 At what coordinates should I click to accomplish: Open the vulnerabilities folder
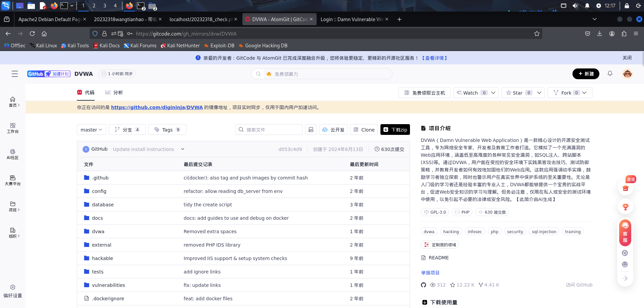108,285
